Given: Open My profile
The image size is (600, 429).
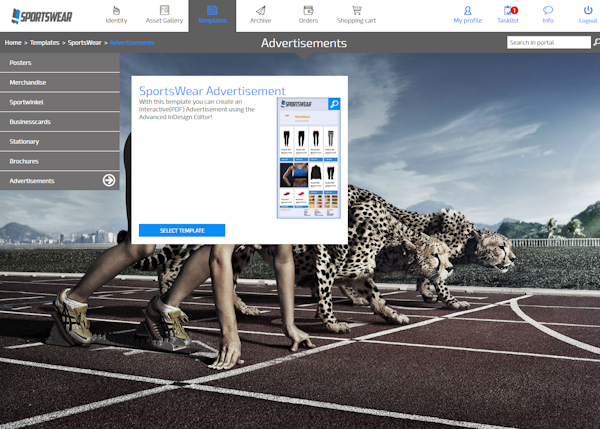Looking at the screenshot, I should click(467, 15).
